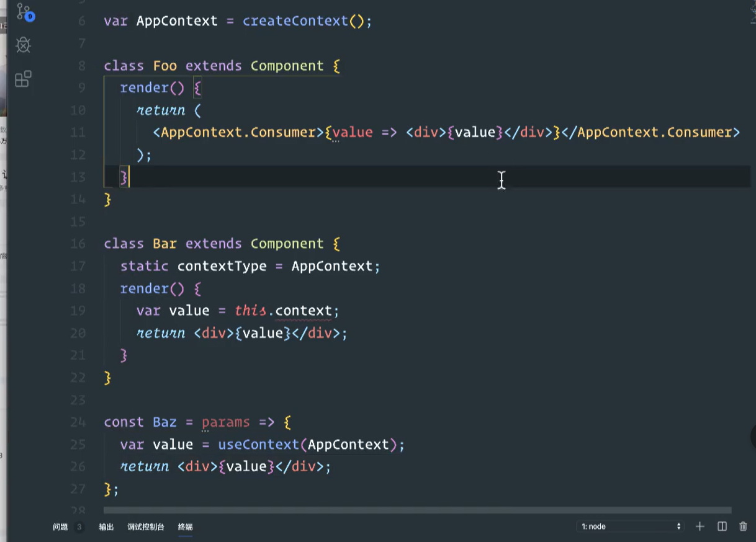Click the editor horizontal scrollbar

417,510
